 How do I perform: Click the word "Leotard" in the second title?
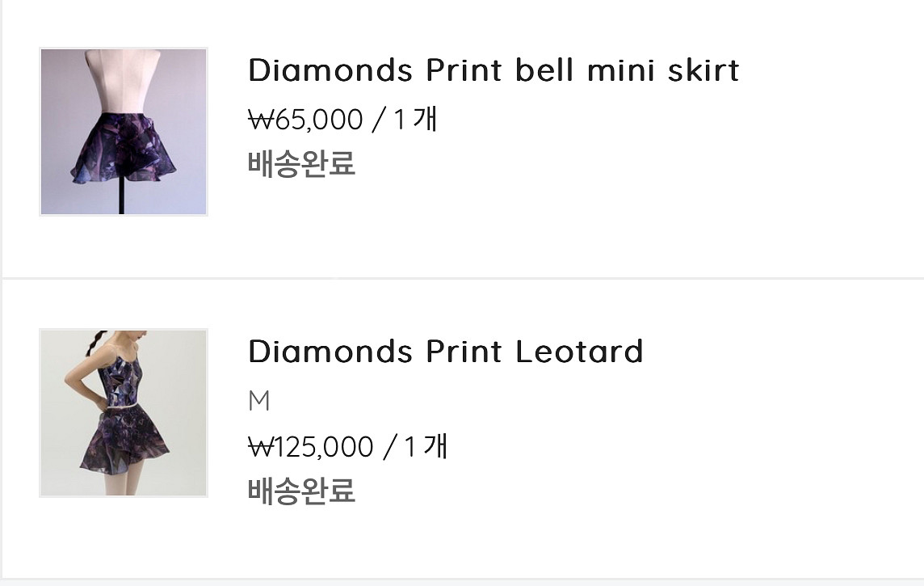(x=578, y=352)
